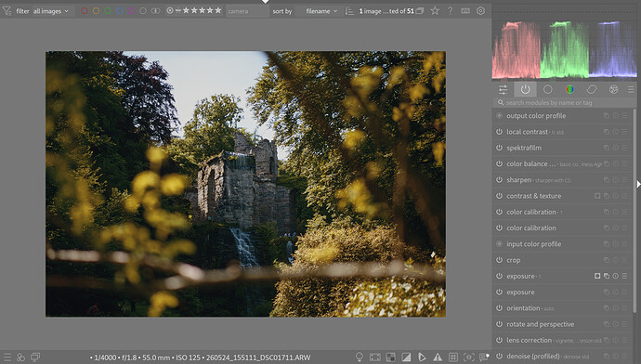Open the preferences gear icon
This screenshot has width=641, height=364.
click(x=481, y=10)
